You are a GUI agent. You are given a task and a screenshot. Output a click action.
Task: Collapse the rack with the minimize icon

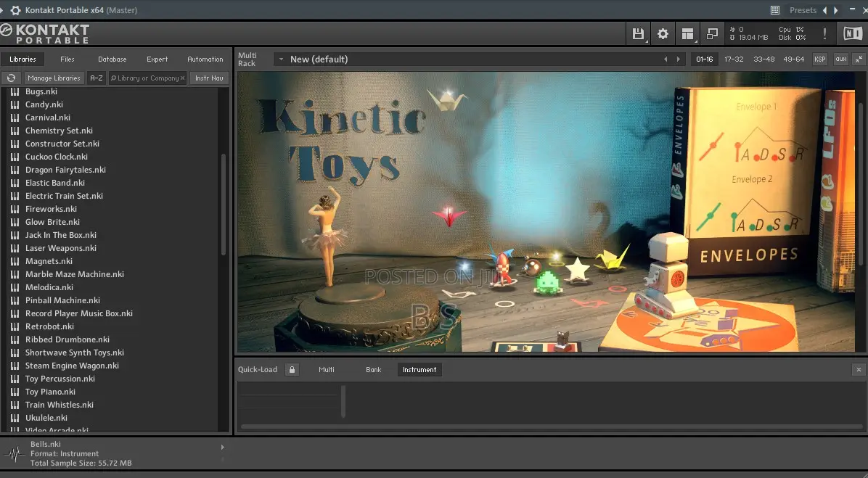(859, 59)
